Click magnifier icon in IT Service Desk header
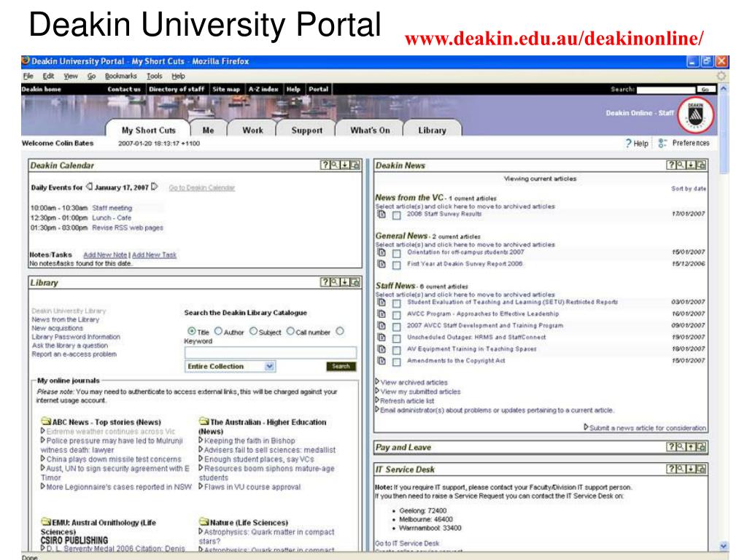This screenshot has height=560, width=747. coord(681,469)
